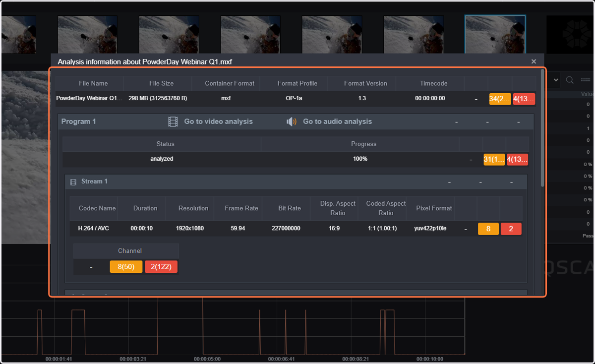Viewport: 595px width, 364px height.
Task: Click the PowderDay Webinar Q1... file name cell
Action: point(89,98)
